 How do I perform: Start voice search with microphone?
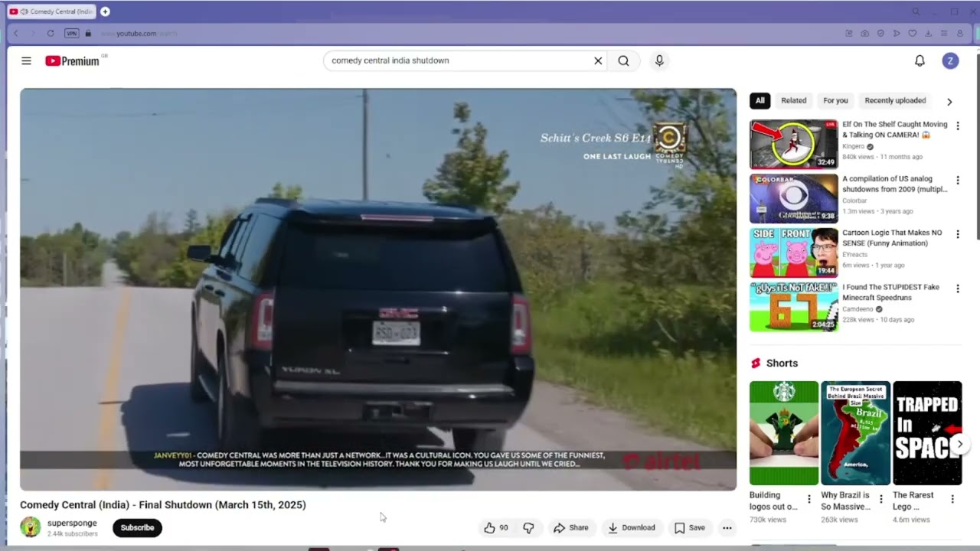[x=659, y=60]
